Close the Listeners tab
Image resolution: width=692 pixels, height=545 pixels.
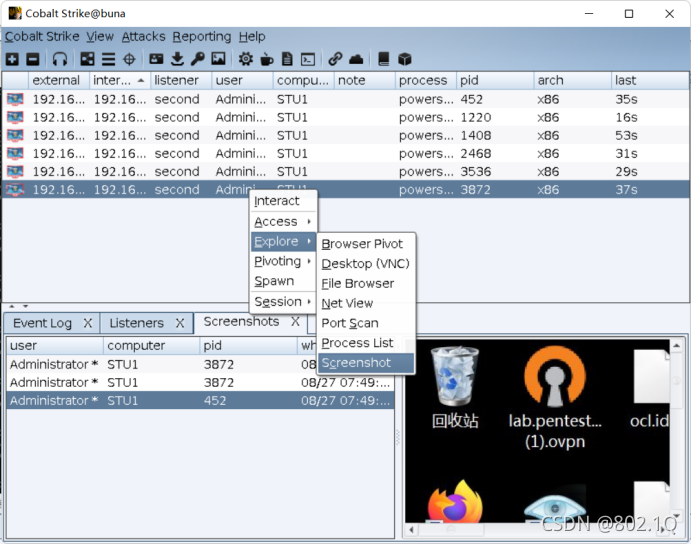(x=180, y=323)
